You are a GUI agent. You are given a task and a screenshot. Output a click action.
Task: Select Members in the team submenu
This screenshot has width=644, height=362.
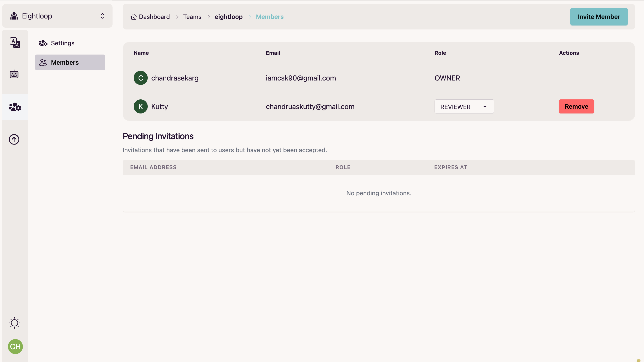coord(65,62)
